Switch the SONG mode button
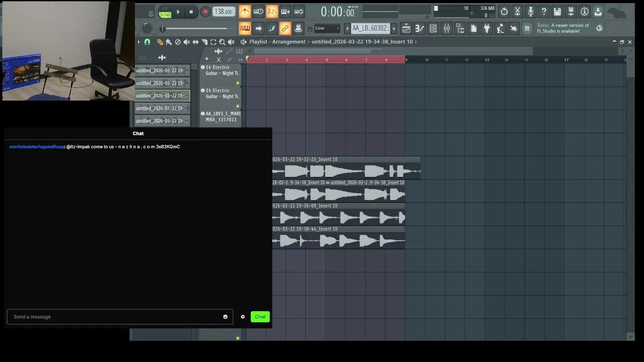This screenshot has width=644, height=362. pos(165,15)
